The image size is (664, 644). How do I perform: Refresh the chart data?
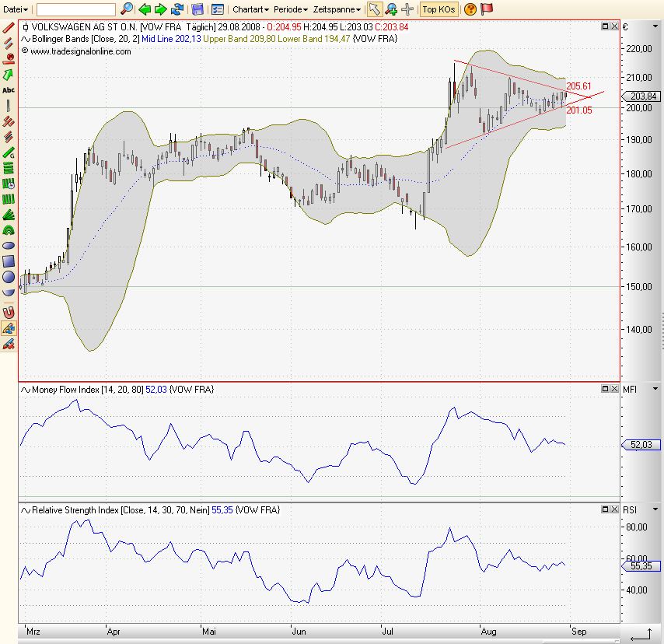coord(177,9)
